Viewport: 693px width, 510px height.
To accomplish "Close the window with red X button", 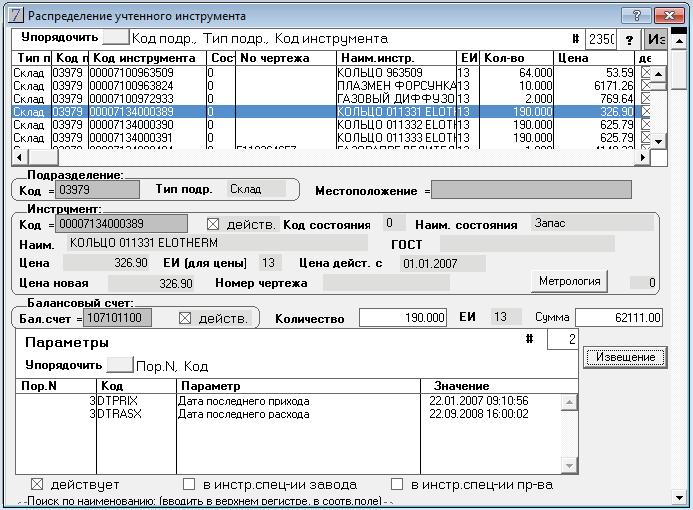I will coord(670,16).
